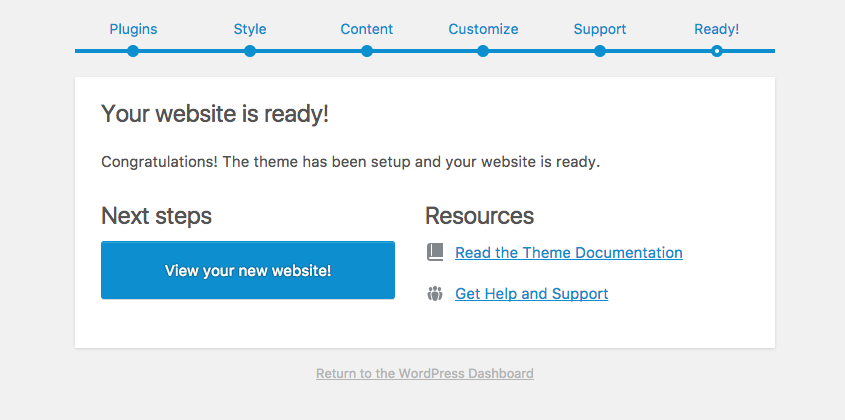Image resolution: width=845 pixels, height=420 pixels.
Task: Click the Plugins step dot on progress bar
Action: pyautogui.click(x=133, y=51)
